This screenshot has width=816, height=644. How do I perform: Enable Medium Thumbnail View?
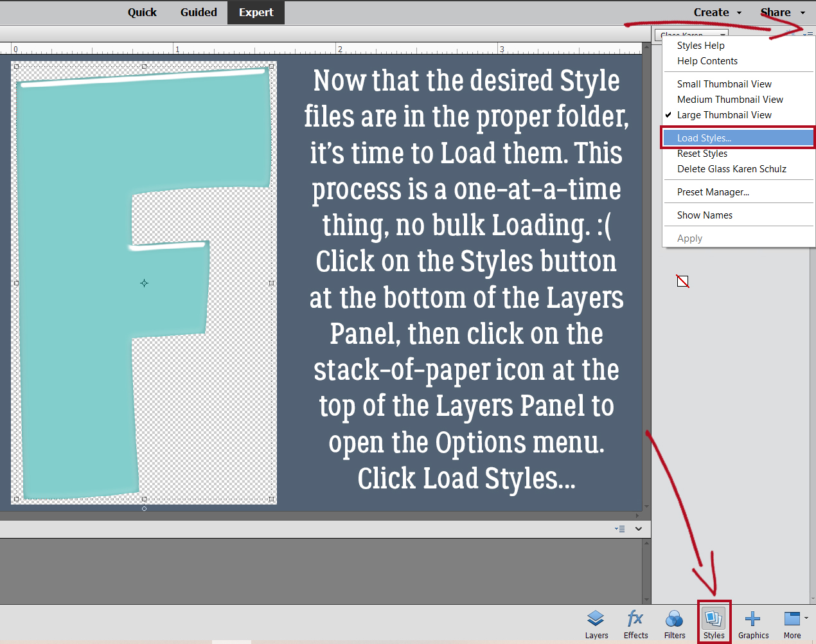tap(730, 99)
